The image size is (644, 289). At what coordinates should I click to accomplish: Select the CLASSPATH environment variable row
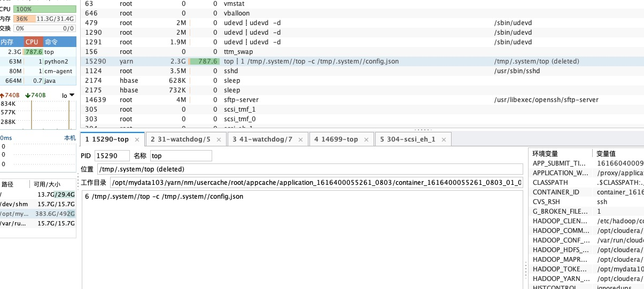(x=586, y=182)
